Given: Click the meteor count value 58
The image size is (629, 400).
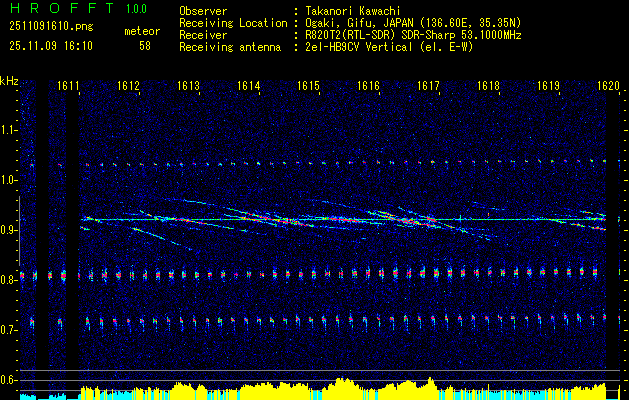Looking at the screenshot, I should point(145,46).
